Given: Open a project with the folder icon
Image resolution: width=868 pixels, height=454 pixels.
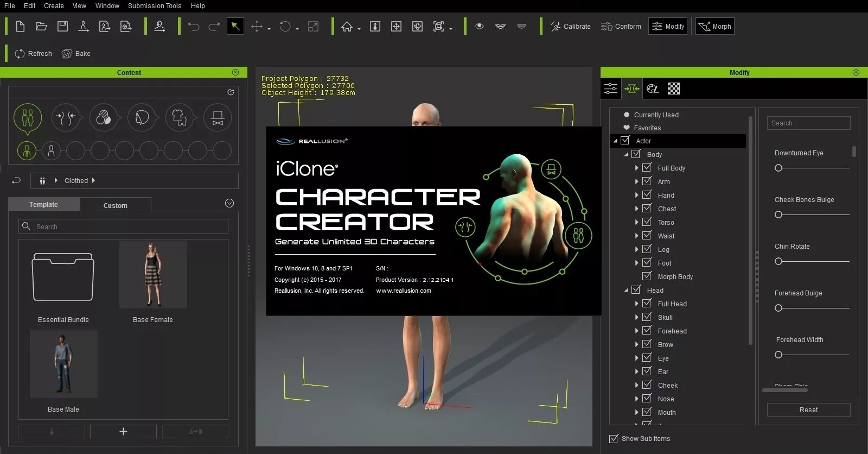Looking at the screenshot, I should coord(41,26).
